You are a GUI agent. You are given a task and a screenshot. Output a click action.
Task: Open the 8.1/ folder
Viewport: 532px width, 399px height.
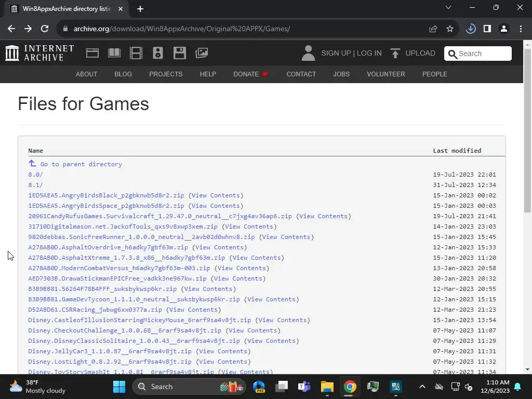36,185
